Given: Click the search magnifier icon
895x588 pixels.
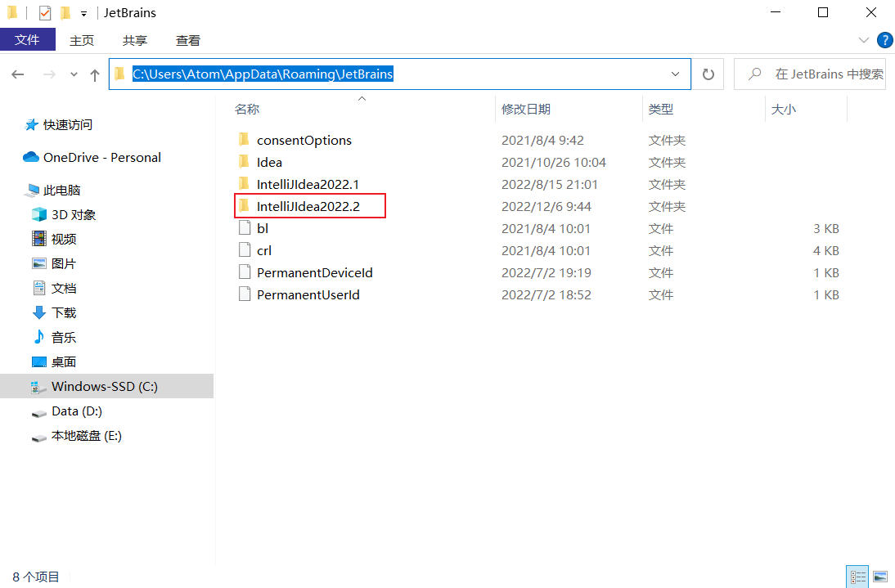Looking at the screenshot, I should click(754, 74).
